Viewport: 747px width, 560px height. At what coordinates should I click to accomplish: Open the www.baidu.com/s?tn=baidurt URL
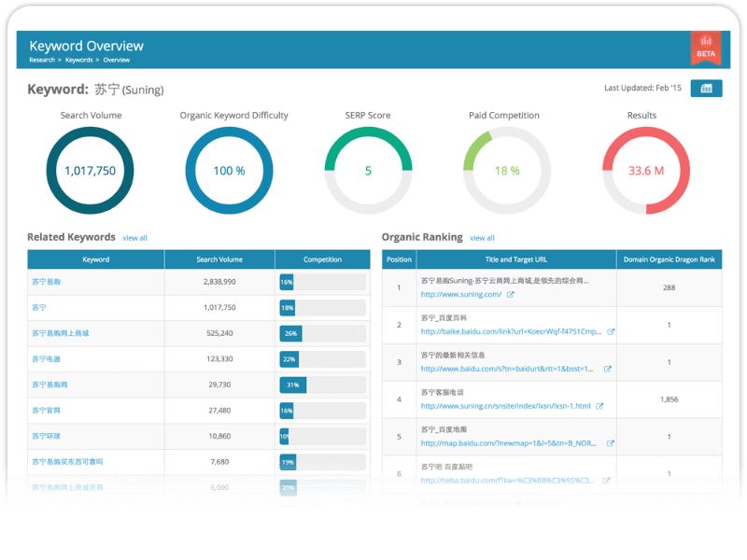click(507, 369)
